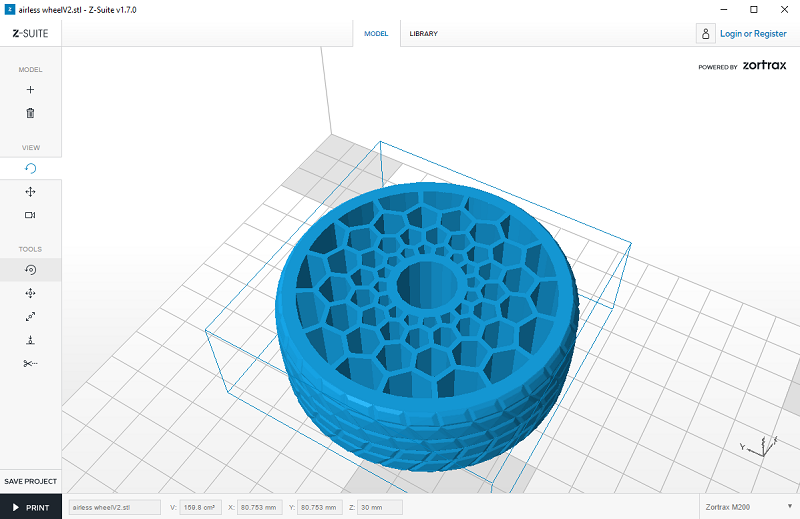The width and height of the screenshot is (800, 519).
Task: Click the SAVE PROJECT button
Action: coord(31,481)
